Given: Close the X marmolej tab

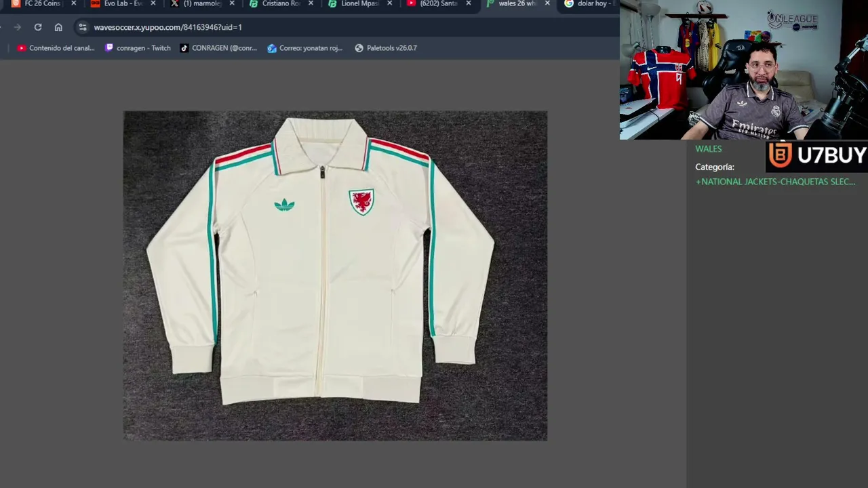Looking at the screenshot, I should 232,3.
